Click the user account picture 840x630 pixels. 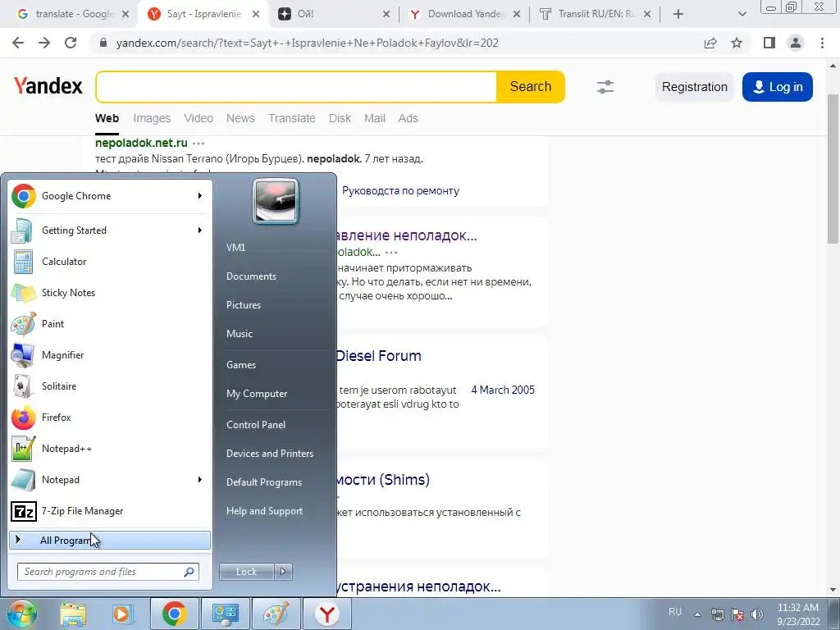(276, 202)
